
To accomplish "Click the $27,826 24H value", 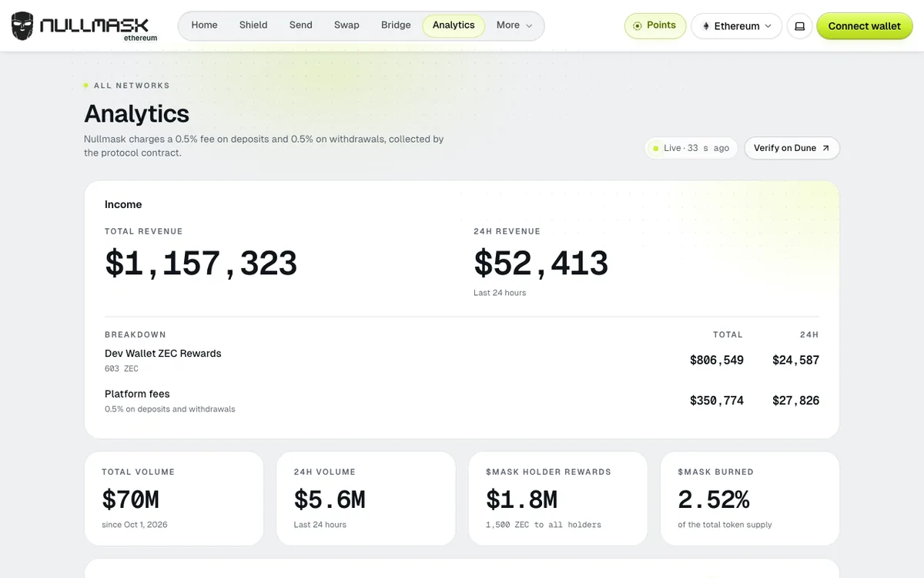I will pyautogui.click(x=795, y=401).
